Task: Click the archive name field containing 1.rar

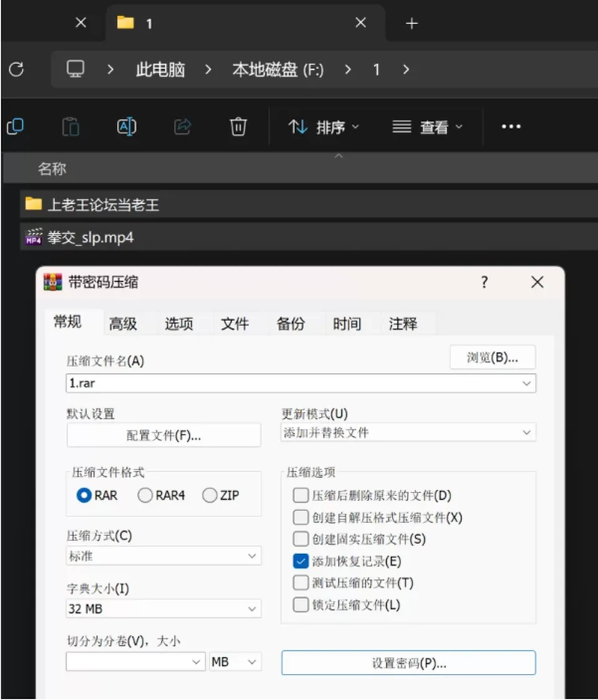Action: coord(301,383)
